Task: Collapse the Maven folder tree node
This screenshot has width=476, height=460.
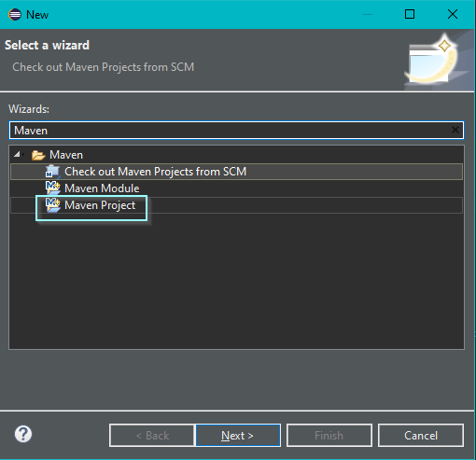Action: coord(18,154)
